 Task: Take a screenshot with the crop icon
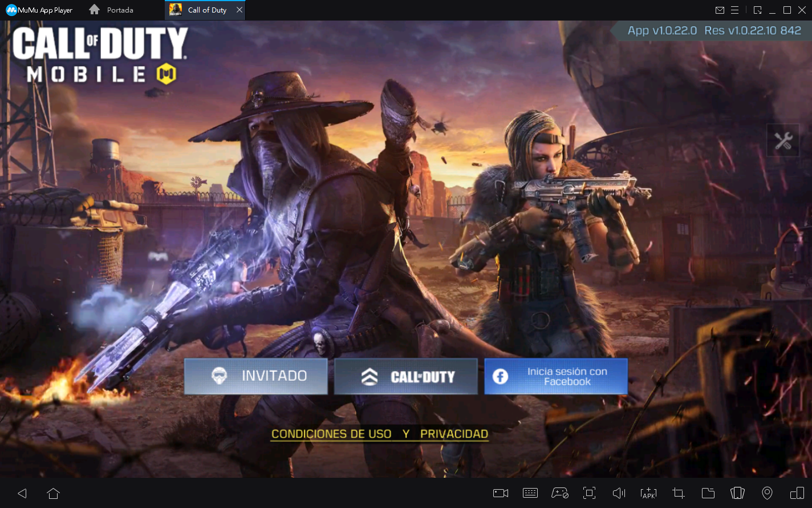pos(678,493)
